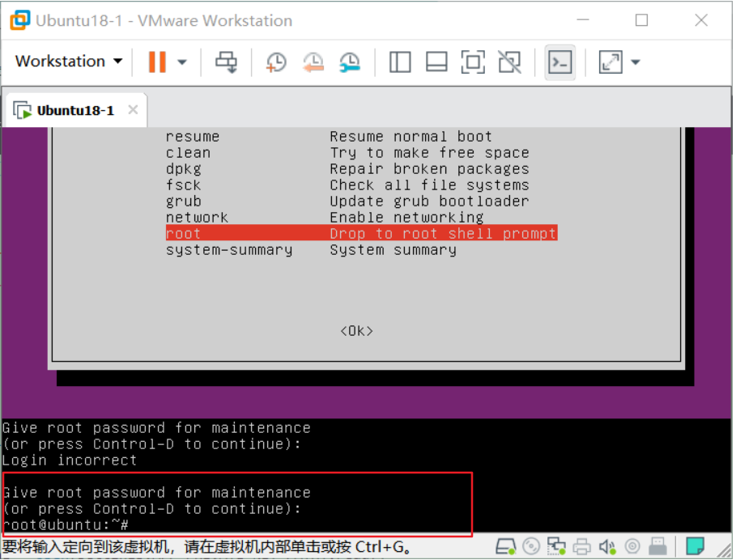Select the dpkg recovery menu entry
Screen dimensions: 736x560
184,169
